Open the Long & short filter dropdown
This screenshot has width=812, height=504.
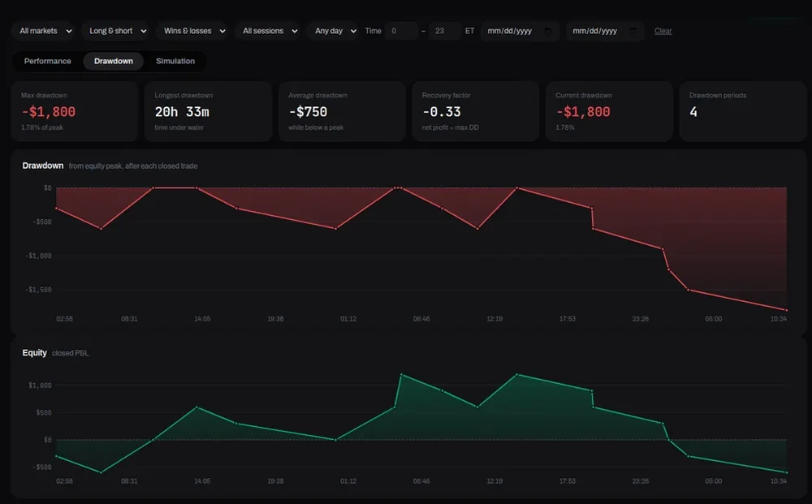tap(115, 31)
